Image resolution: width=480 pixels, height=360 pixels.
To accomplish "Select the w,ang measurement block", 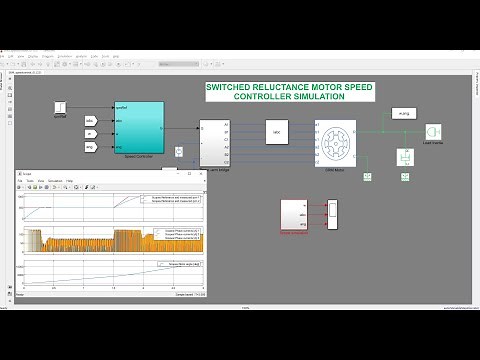I will [x=404, y=113].
